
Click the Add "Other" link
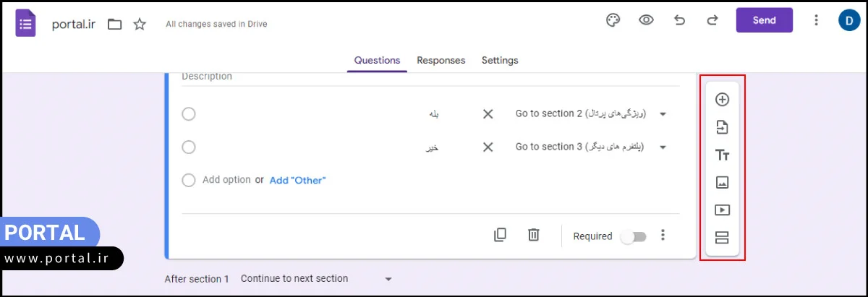[297, 181]
